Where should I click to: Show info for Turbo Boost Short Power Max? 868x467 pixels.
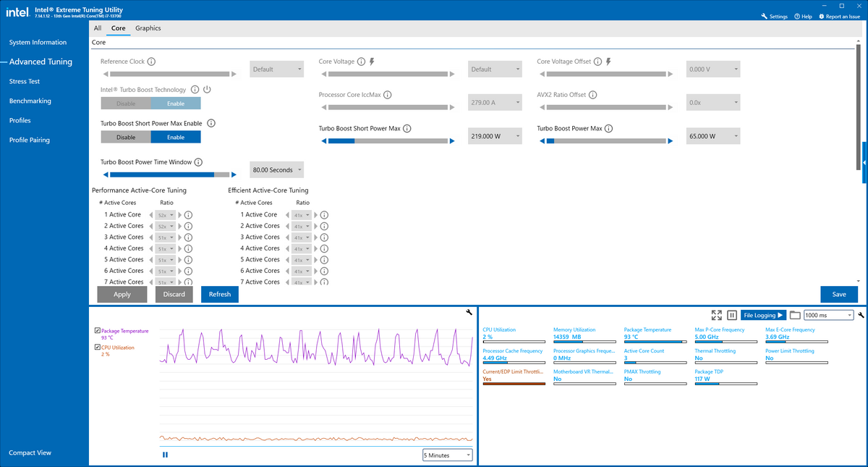click(x=407, y=128)
